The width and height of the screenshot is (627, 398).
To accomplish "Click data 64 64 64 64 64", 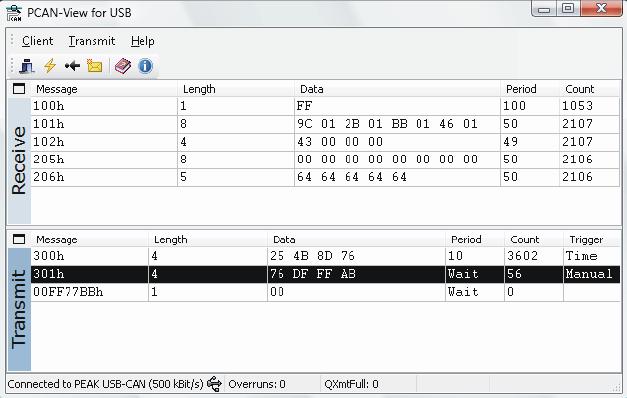I will [x=352, y=177].
